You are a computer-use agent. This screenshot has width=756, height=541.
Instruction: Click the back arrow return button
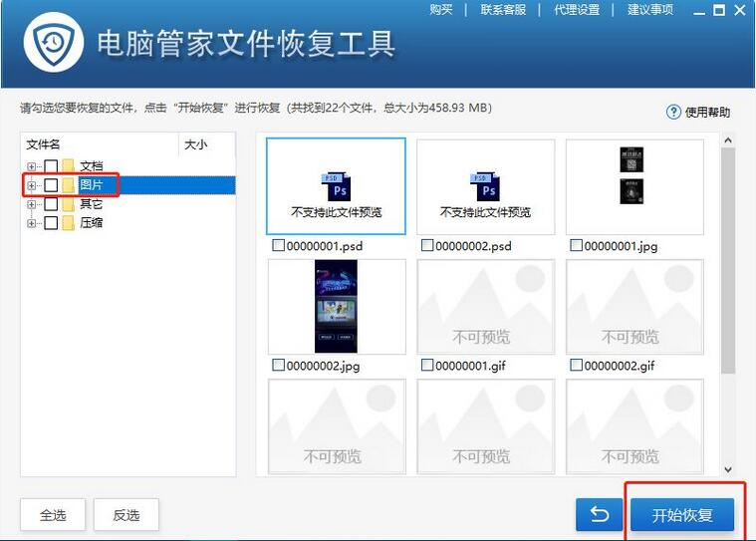600,514
